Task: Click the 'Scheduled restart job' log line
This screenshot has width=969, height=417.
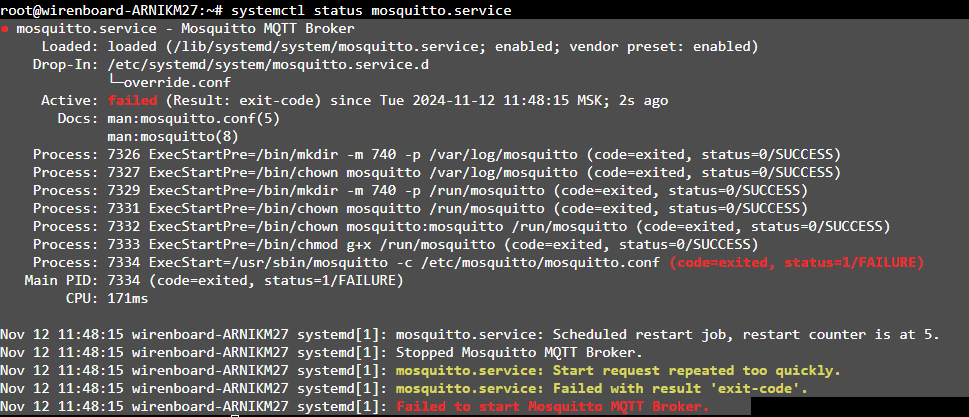Action: 470,335
